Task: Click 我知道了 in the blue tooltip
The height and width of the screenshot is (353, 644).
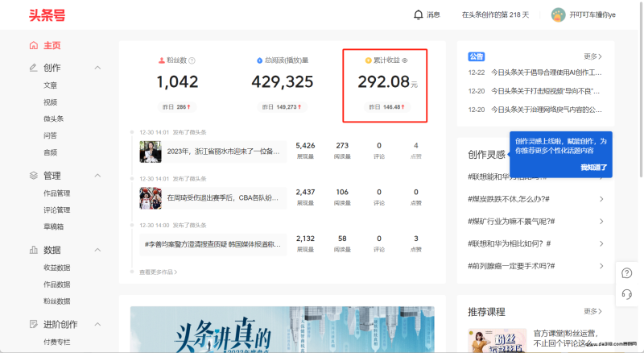Action: (593, 168)
